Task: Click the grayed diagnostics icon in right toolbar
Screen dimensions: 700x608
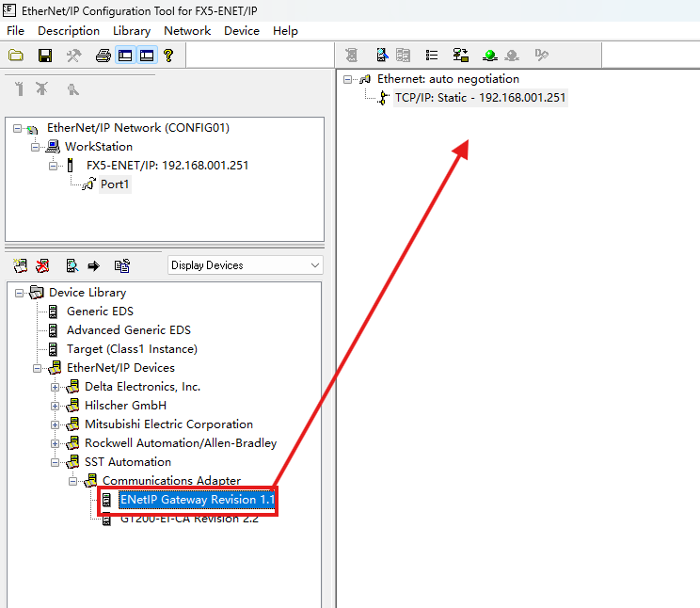Action: coord(542,55)
